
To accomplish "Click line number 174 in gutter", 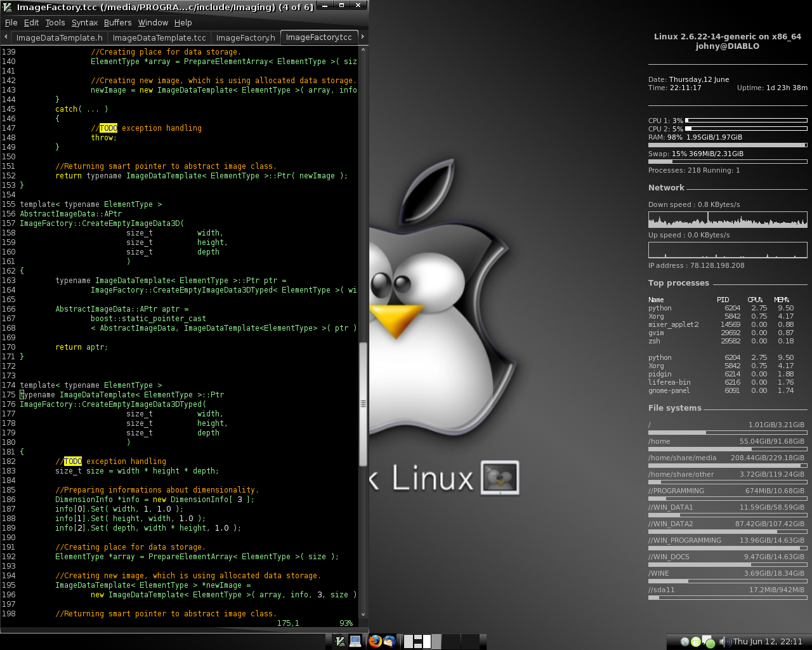I will [x=8, y=385].
